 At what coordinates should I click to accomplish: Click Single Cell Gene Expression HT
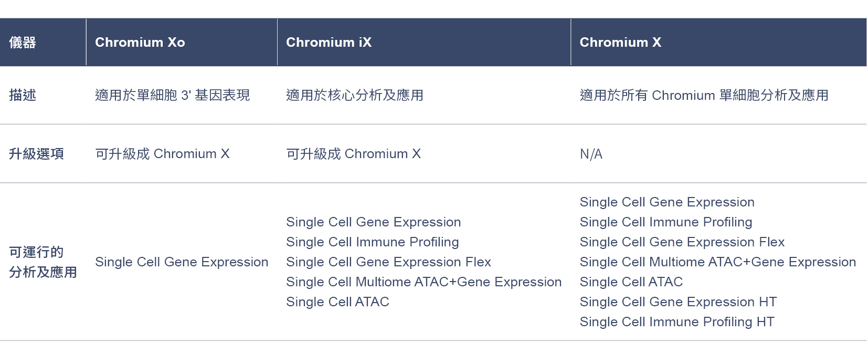(678, 302)
